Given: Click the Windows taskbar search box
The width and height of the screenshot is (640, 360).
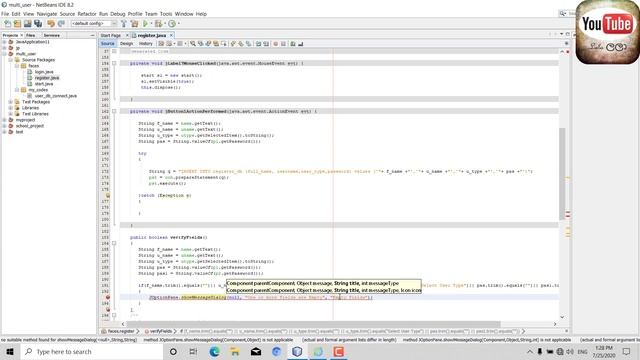Looking at the screenshot, I should 92,351.
